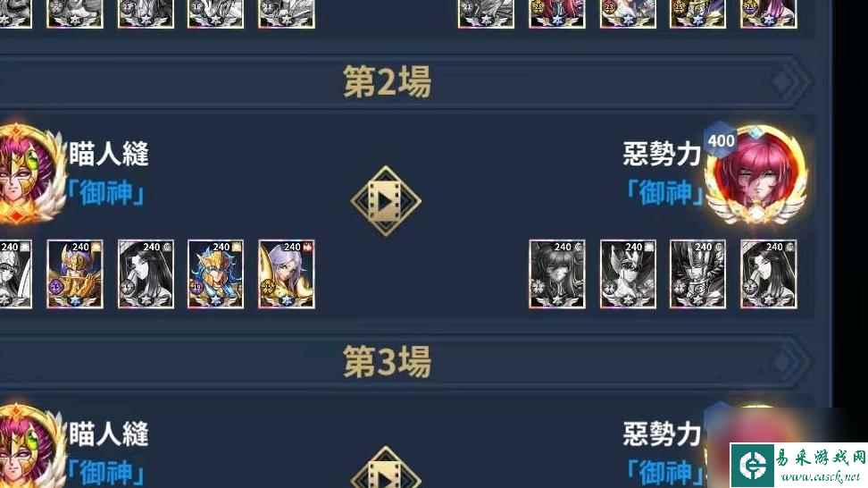Click the 易采游戏网 watermark logo
The width and height of the screenshot is (868, 488).
click(798, 466)
